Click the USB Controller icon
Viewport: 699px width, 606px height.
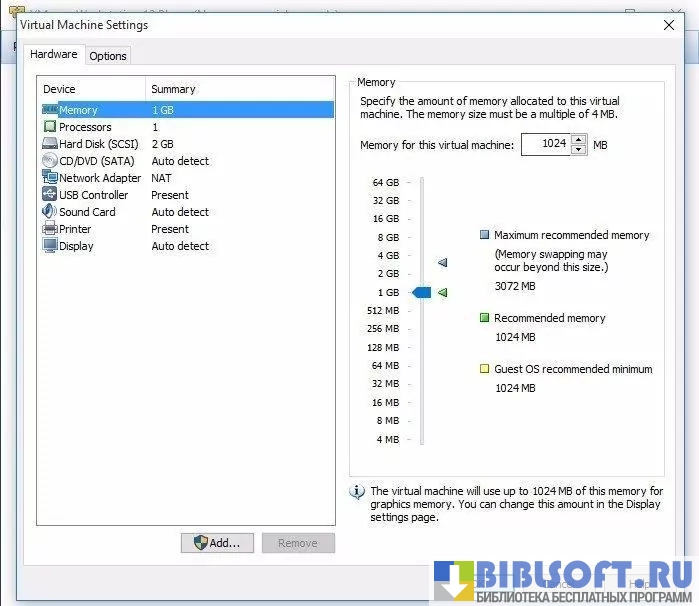click(50, 195)
